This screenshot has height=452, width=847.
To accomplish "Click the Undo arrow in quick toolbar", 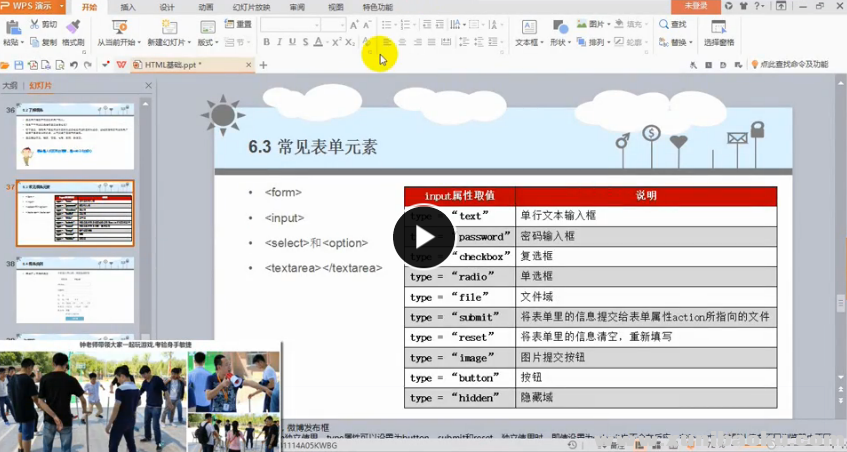I will (73, 65).
